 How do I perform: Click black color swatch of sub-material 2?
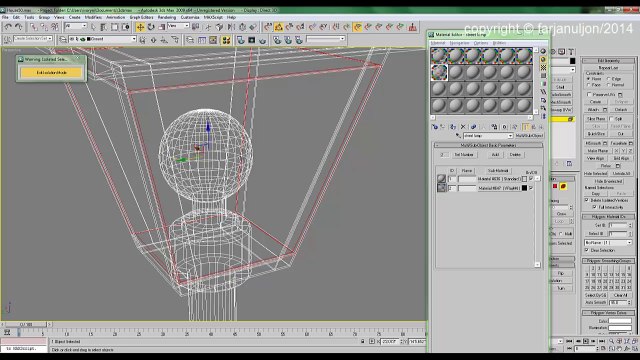pos(524,188)
